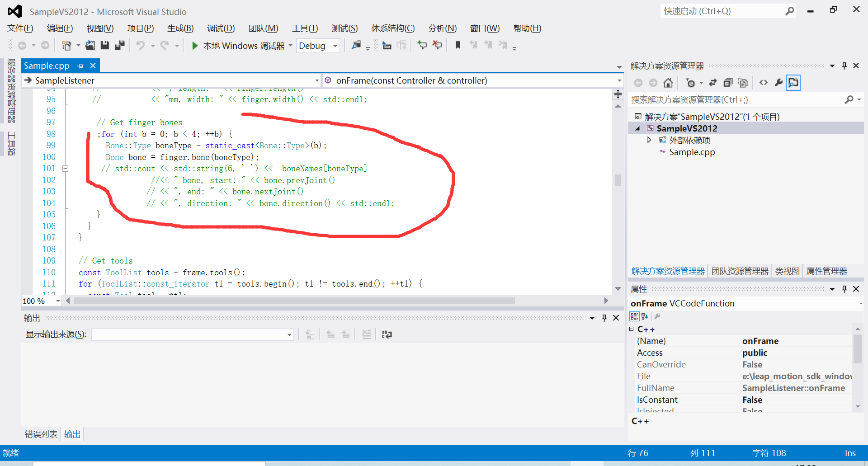Viewport: 868px width, 466px height.
Task: Click the new project toolbar icon
Action: tap(66, 46)
